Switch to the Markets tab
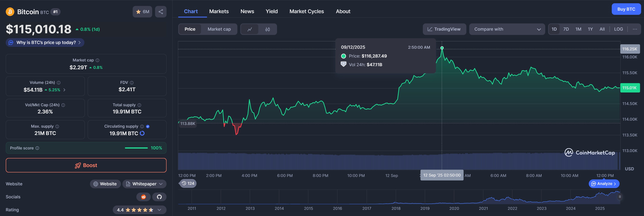Viewport: 644px width, 216px height. [219, 12]
